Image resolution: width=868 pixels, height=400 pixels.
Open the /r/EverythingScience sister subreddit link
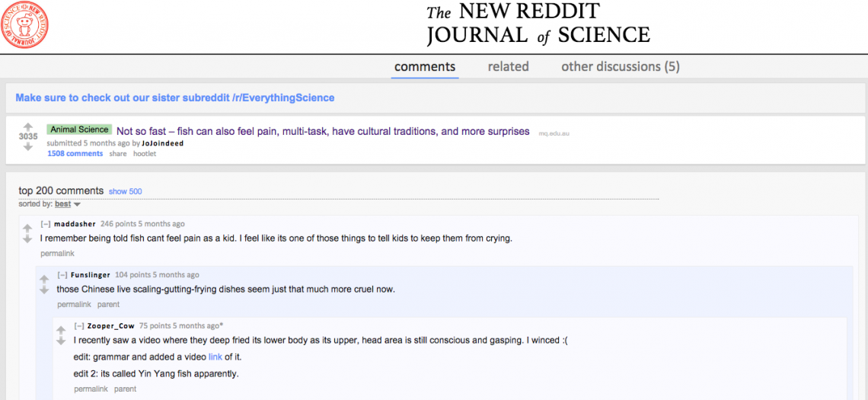[x=175, y=98]
